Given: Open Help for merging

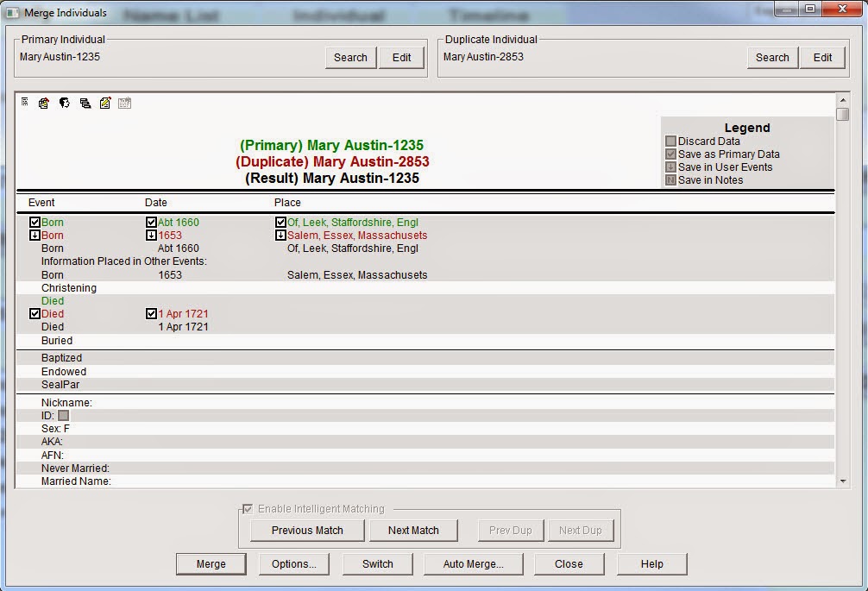Looking at the screenshot, I should tap(652, 564).
